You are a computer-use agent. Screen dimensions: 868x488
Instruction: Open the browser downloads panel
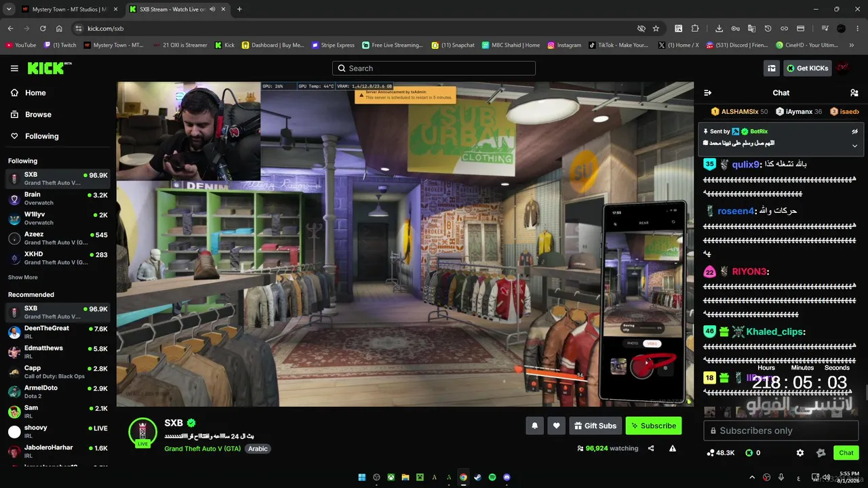tap(719, 28)
